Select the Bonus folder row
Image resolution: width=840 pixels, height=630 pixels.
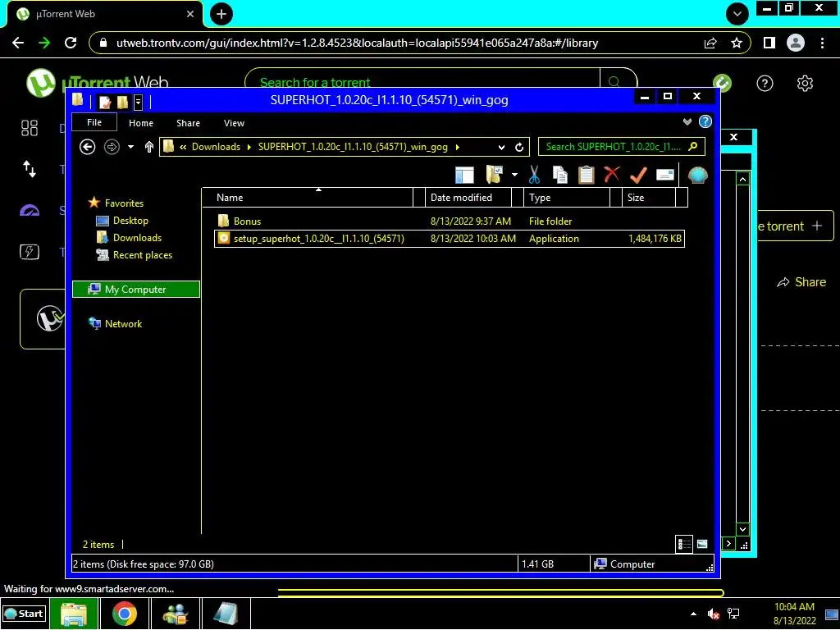pyautogui.click(x=450, y=221)
